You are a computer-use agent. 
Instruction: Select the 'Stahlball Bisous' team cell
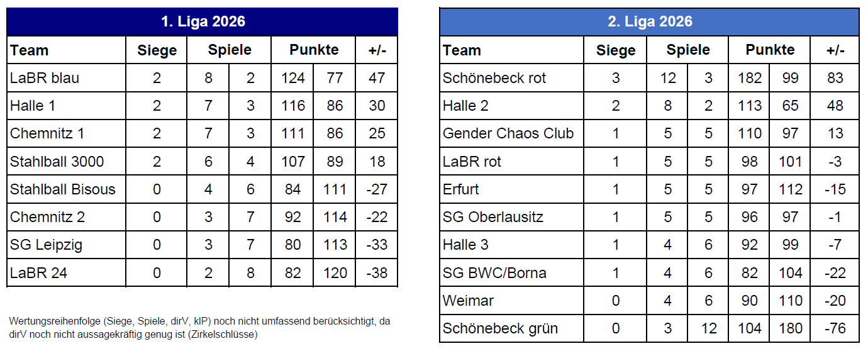coord(63,189)
